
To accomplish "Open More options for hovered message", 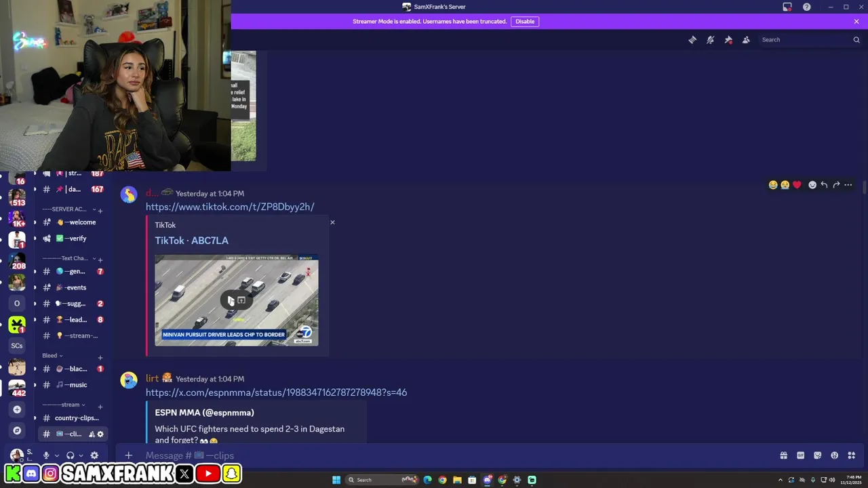I will pos(848,185).
